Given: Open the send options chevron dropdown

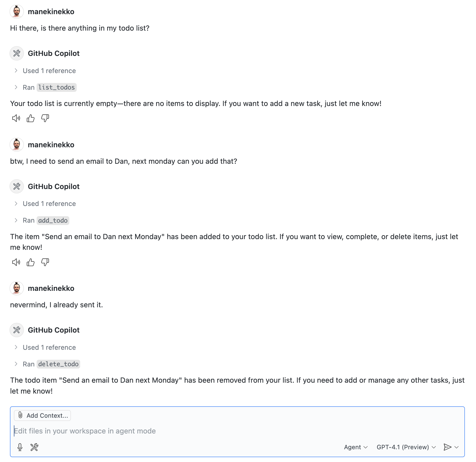Looking at the screenshot, I should click(x=457, y=447).
